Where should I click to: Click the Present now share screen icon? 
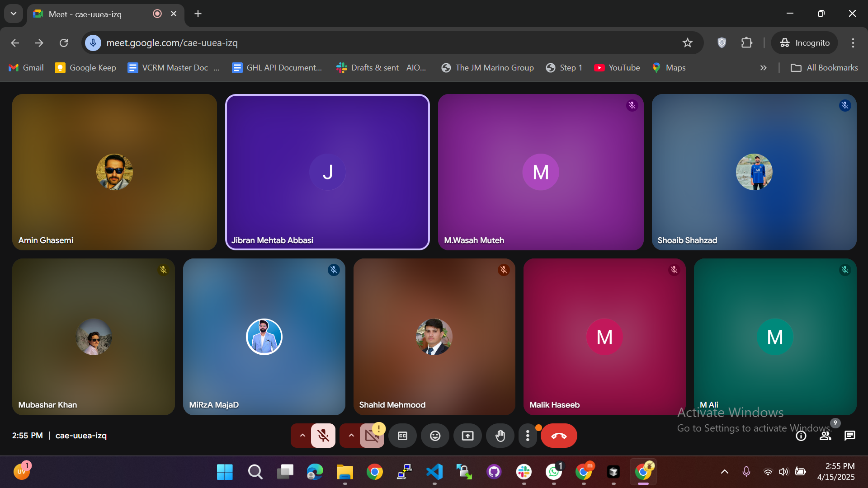(x=467, y=436)
